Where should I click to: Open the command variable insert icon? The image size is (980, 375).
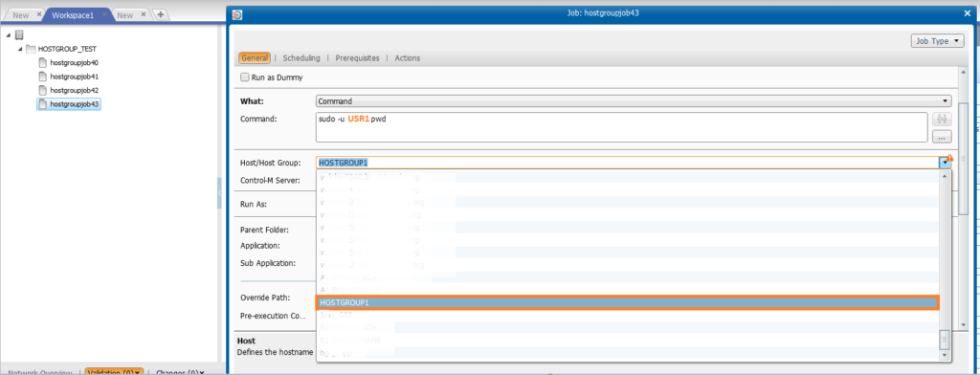point(942,119)
